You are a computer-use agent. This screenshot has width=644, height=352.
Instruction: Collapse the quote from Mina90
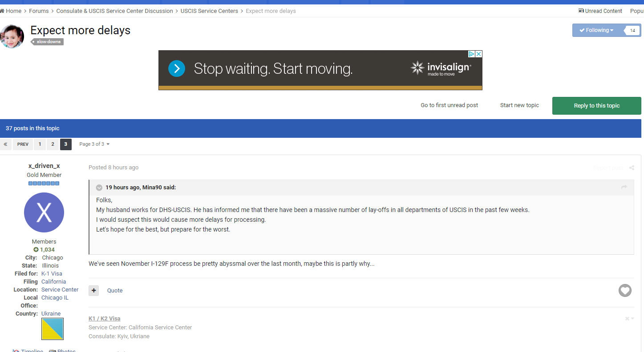click(99, 188)
